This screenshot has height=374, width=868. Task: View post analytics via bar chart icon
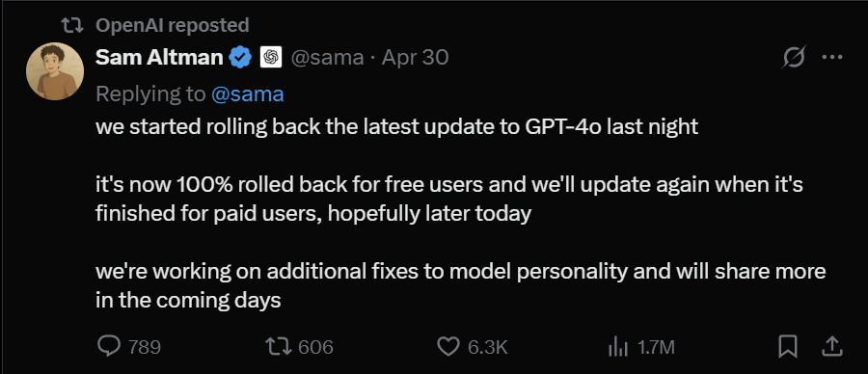[x=618, y=347]
